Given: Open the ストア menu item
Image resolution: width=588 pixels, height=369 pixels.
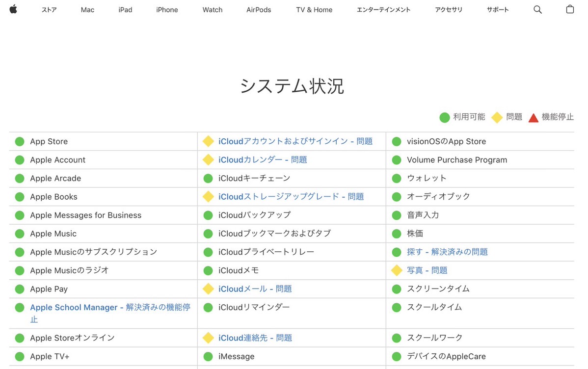Looking at the screenshot, I should pyautogui.click(x=49, y=10).
